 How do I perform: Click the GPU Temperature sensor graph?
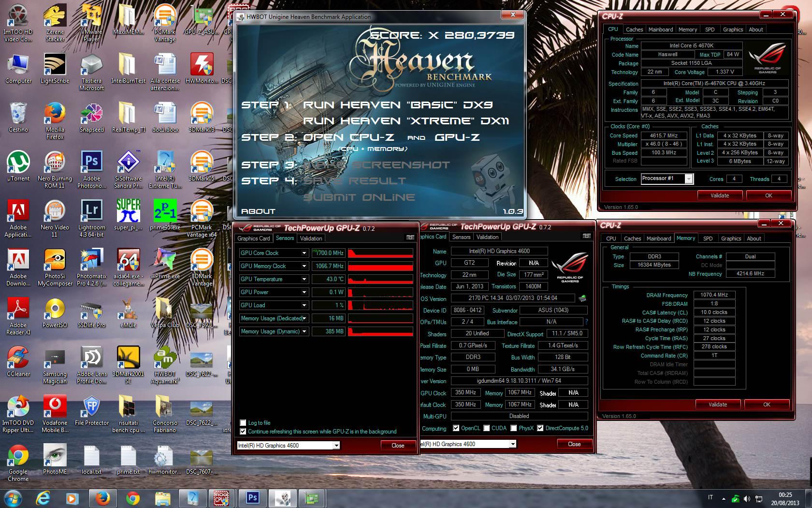[x=380, y=279]
